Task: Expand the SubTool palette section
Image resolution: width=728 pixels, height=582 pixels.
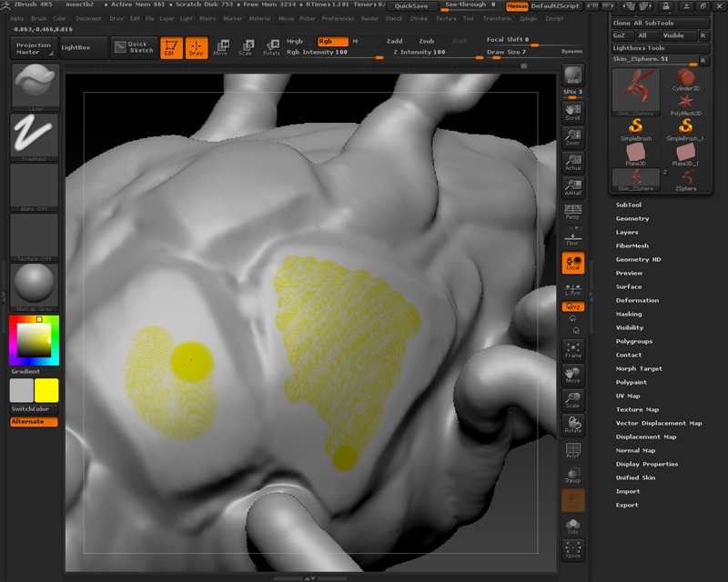Action: pyautogui.click(x=628, y=205)
